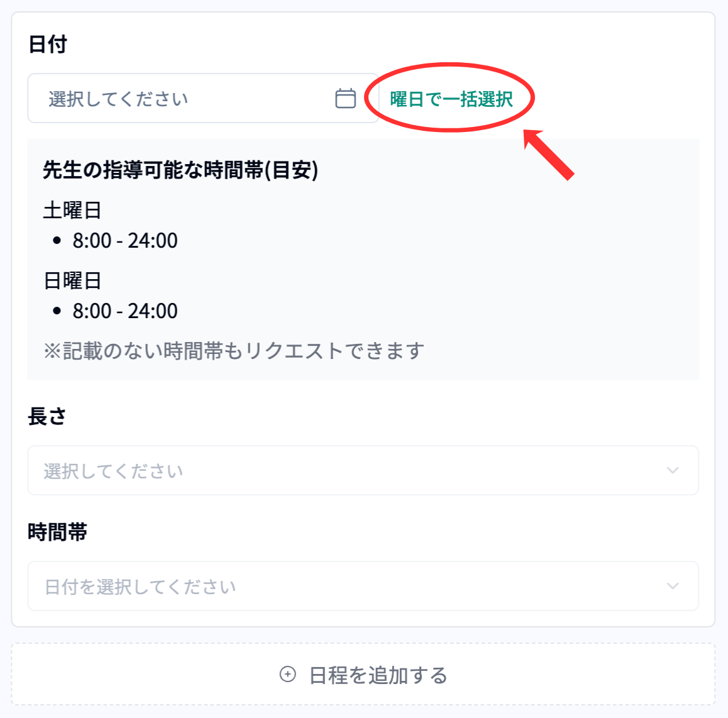Expand the 長さ dropdown chevron arrow
This screenshot has width=728, height=718.
tap(673, 470)
